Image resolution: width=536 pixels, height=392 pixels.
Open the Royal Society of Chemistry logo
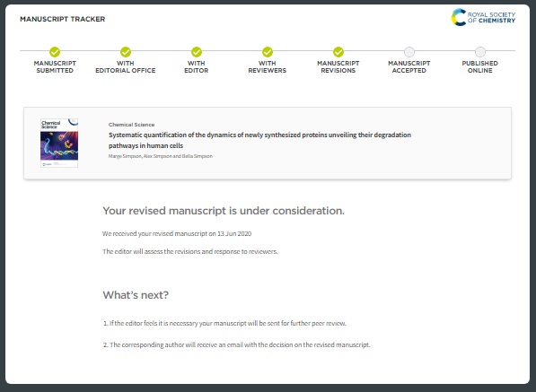[483, 17]
